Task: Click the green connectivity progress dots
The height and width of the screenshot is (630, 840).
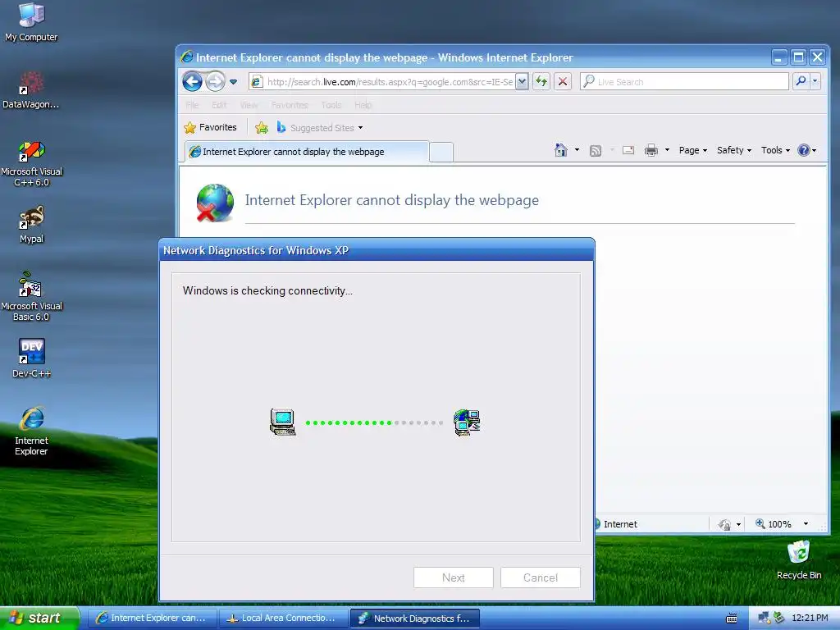Action: tap(348, 422)
